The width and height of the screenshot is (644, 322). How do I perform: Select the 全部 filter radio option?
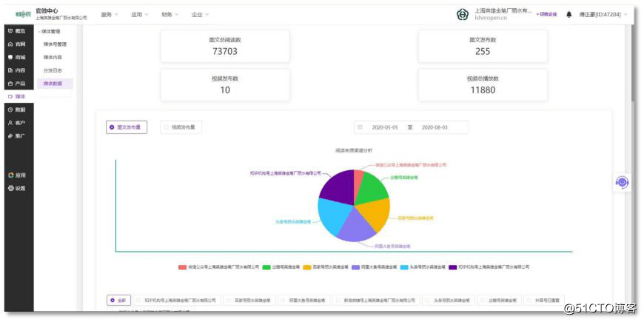(119, 301)
